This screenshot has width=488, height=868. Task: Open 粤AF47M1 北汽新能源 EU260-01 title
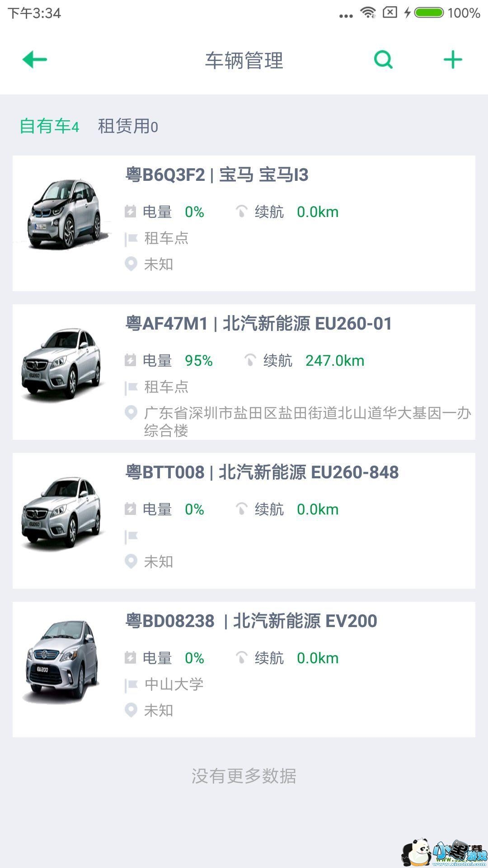[258, 324]
